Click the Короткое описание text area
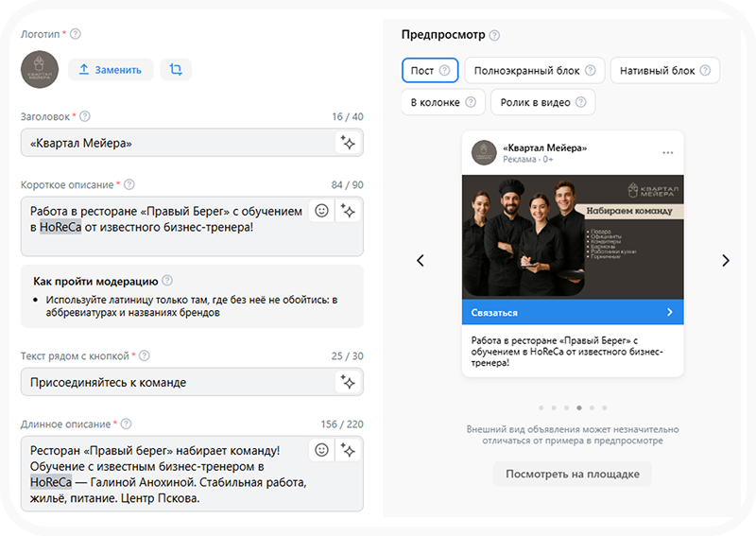756x536 pixels. 192,226
